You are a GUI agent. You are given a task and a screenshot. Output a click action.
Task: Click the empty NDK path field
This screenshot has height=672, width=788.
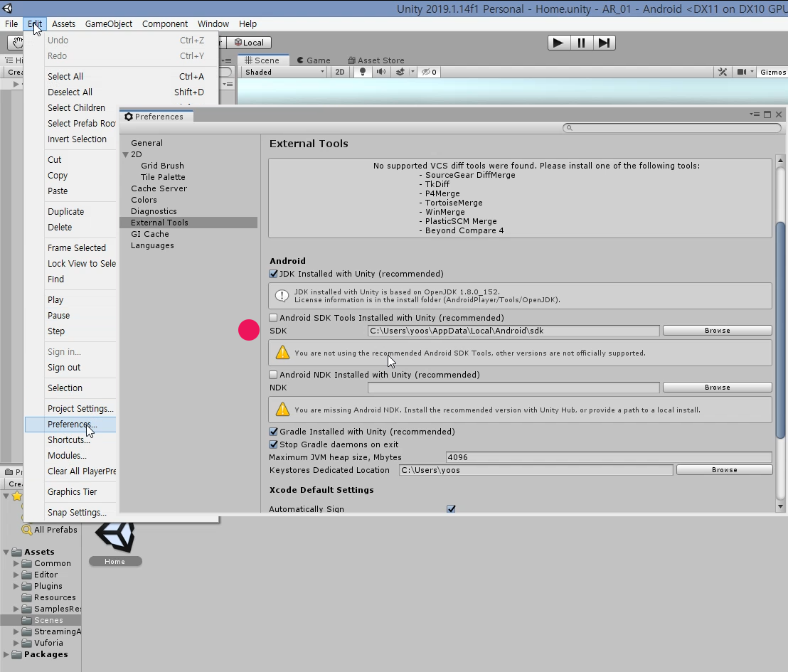pyautogui.click(x=513, y=387)
